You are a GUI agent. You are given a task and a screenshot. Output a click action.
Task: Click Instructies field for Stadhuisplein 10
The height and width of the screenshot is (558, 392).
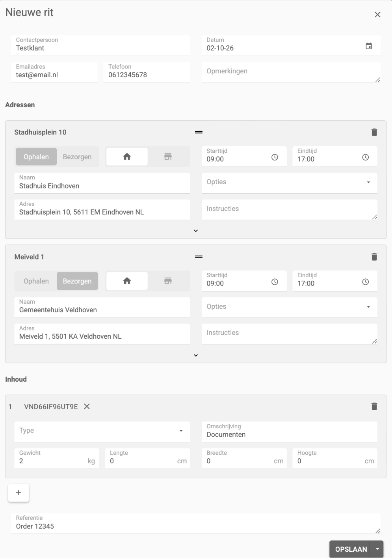(x=289, y=209)
